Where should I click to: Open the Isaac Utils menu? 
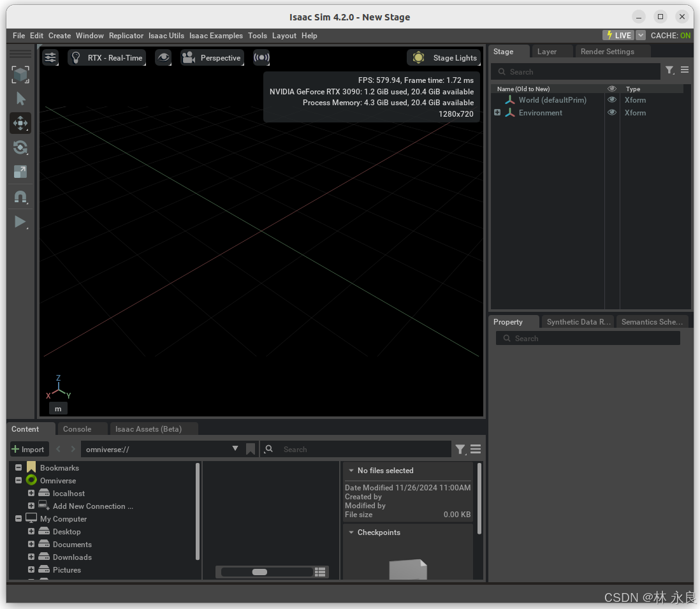click(x=166, y=36)
